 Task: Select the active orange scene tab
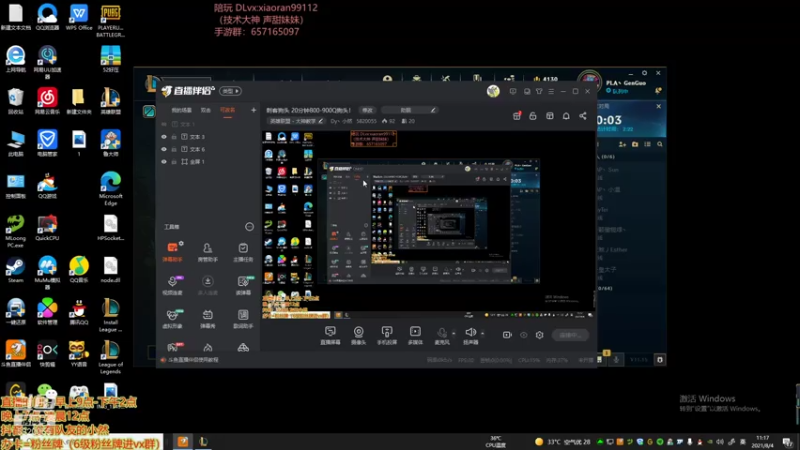point(228,110)
